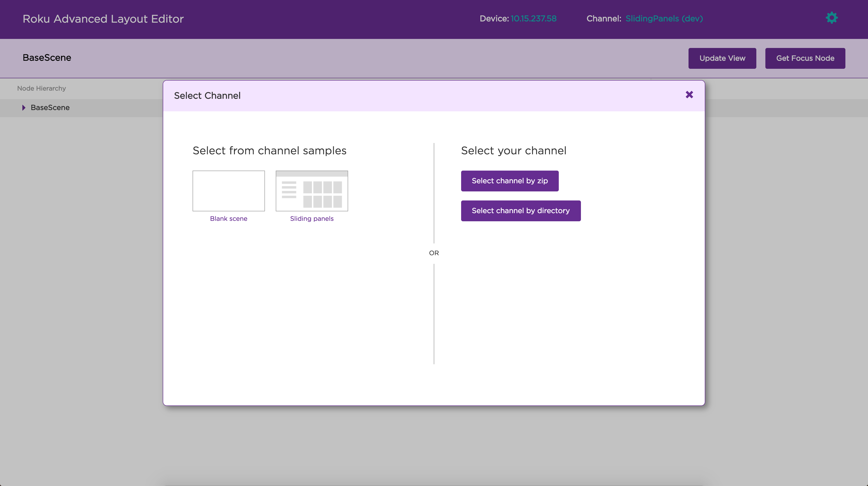This screenshot has height=486, width=868.
Task: Click the BaseScene heading below the toolbar
Action: pos(47,58)
